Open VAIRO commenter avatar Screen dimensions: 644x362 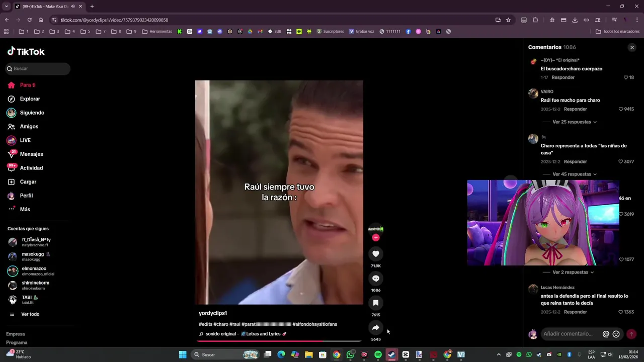click(533, 93)
